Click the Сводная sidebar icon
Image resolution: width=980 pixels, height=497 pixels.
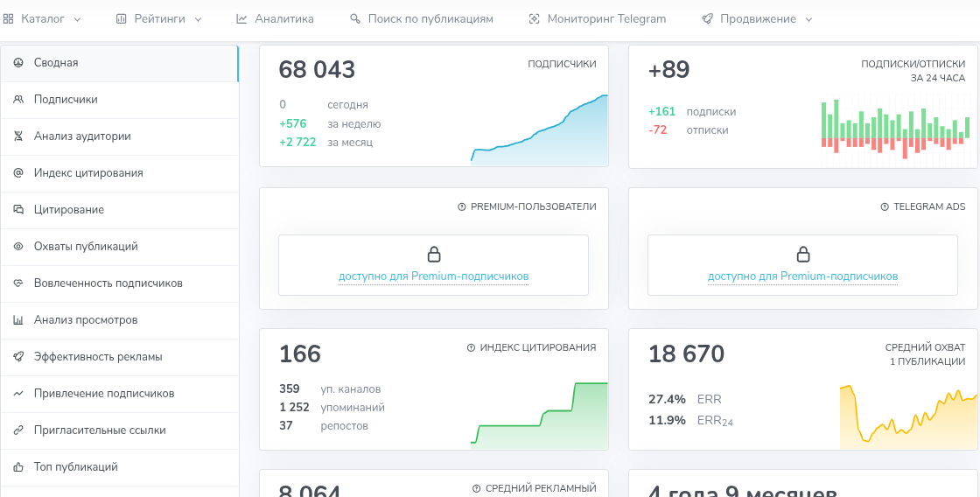pos(17,63)
